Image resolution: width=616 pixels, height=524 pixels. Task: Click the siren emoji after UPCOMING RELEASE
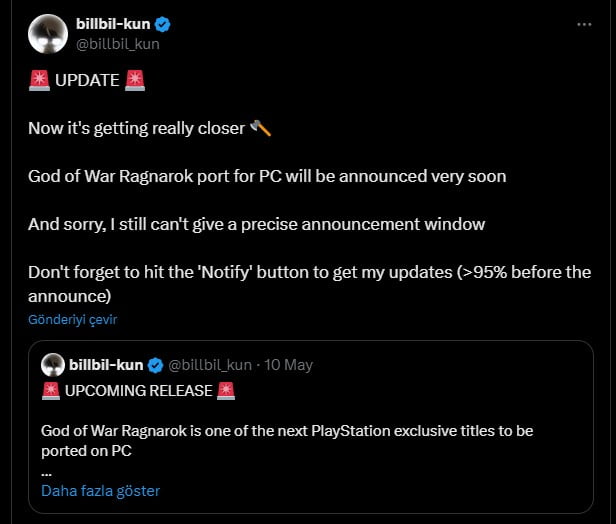coord(226,391)
